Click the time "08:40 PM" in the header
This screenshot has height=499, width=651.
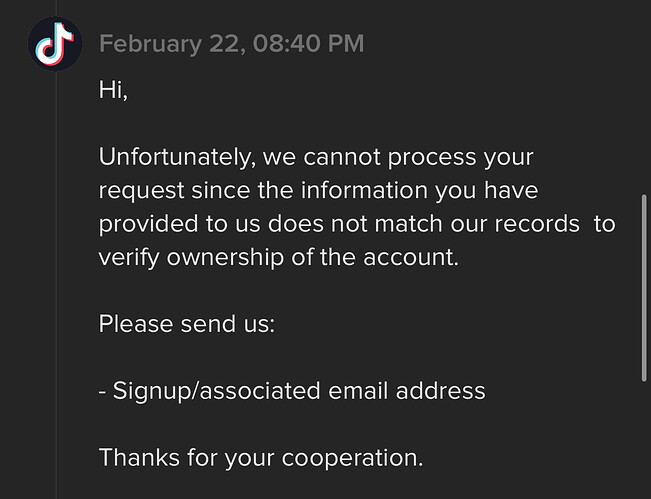(308, 44)
